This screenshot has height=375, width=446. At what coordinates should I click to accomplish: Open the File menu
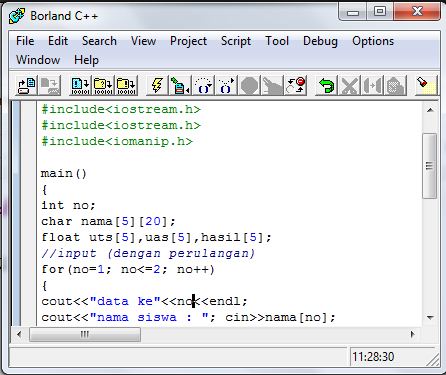pos(25,41)
